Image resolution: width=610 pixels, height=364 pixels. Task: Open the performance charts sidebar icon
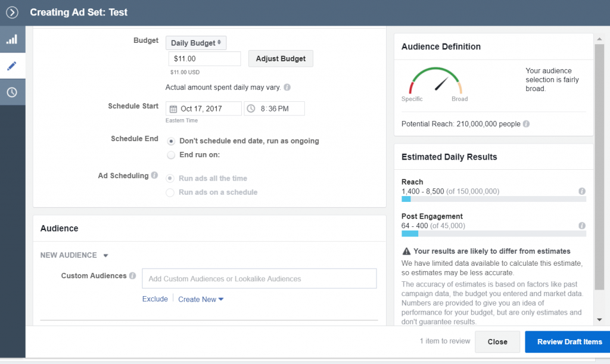(x=11, y=39)
